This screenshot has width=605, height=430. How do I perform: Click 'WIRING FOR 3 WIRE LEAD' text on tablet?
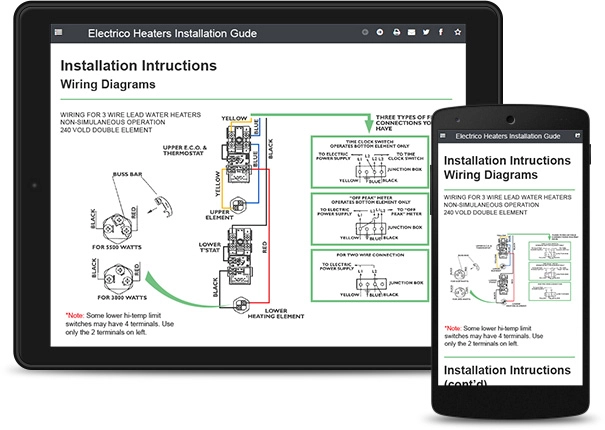pyautogui.click(x=130, y=115)
